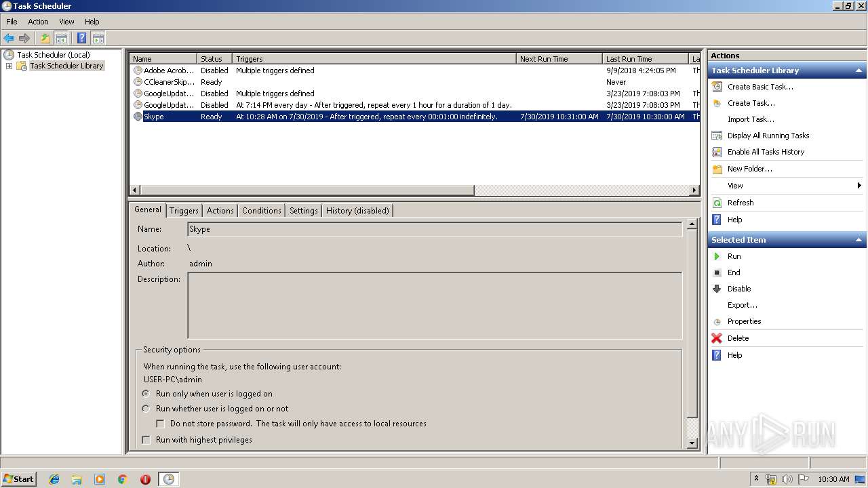Click the Name field containing Skype

point(435,229)
